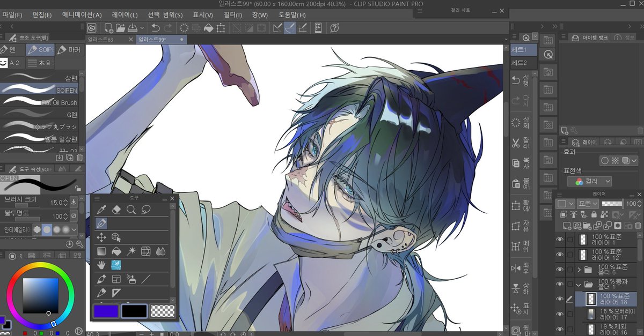Select the Eyedropper tool in tool palette
The width and height of the screenshot is (644, 336).
[101, 210]
